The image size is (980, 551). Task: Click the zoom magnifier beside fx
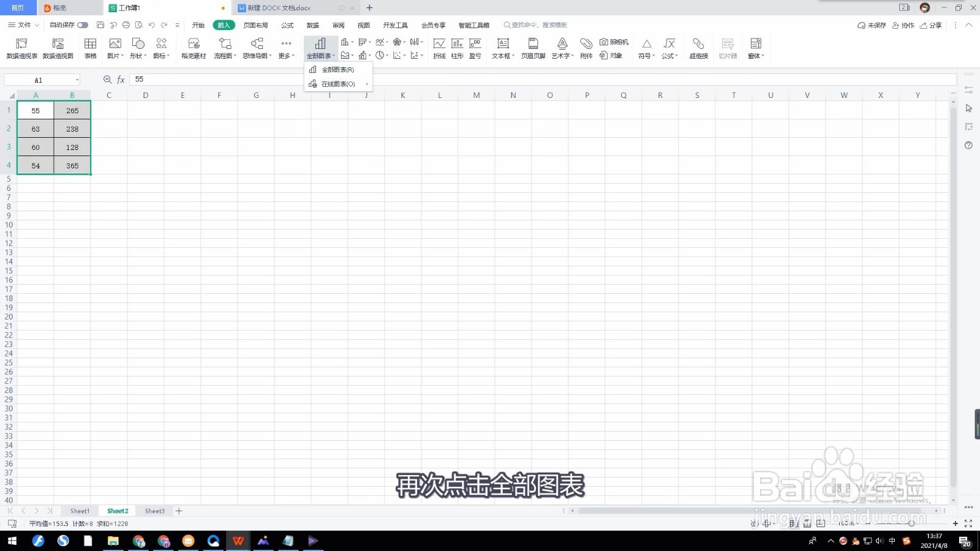(x=108, y=80)
